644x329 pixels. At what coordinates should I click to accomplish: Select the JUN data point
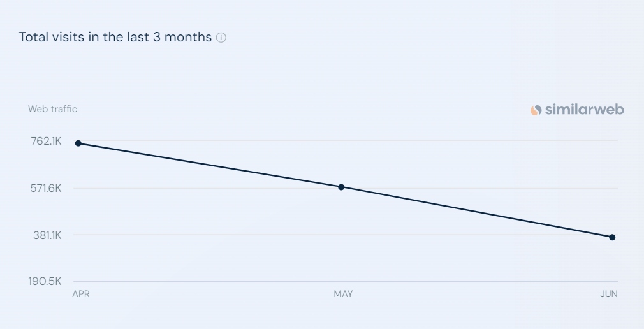coord(612,237)
